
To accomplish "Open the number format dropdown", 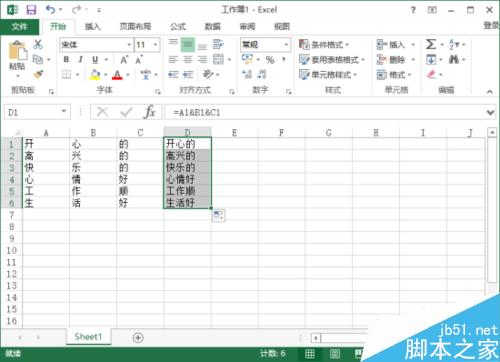I will click(286, 45).
